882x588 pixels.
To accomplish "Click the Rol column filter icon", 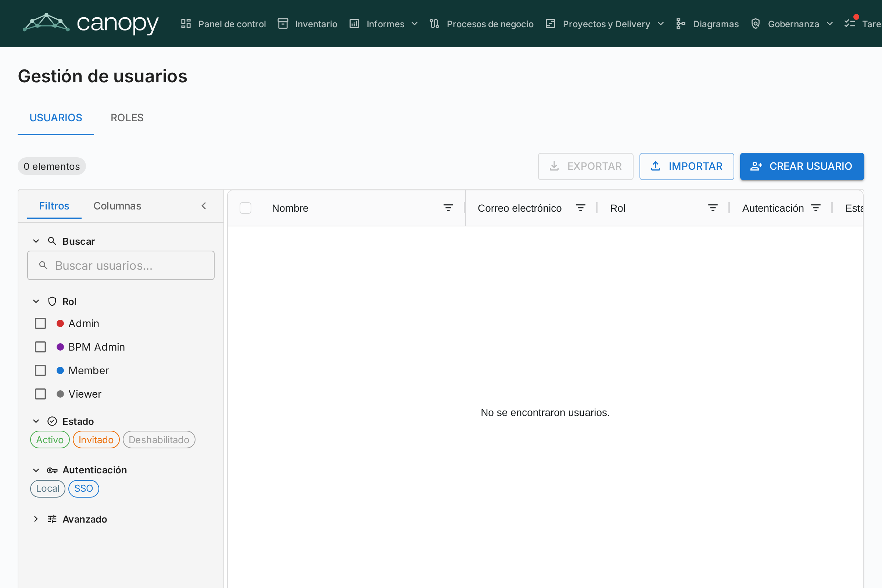I will pyautogui.click(x=713, y=208).
